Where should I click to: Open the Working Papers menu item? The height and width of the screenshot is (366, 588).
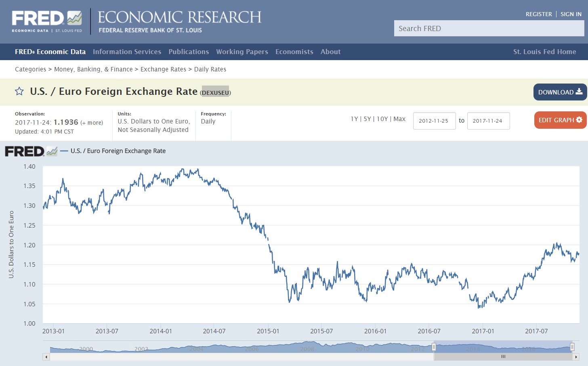click(x=242, y=52)
